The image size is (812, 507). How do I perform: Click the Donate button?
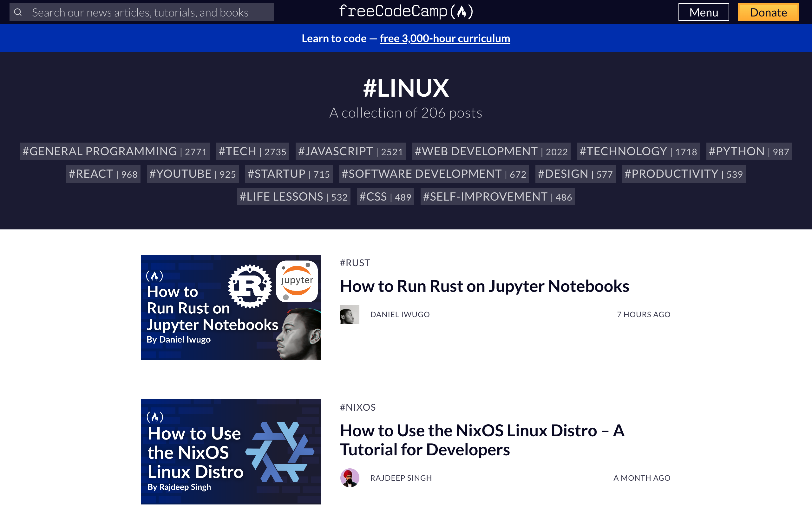pyautogui.click(x=768, y=12)
